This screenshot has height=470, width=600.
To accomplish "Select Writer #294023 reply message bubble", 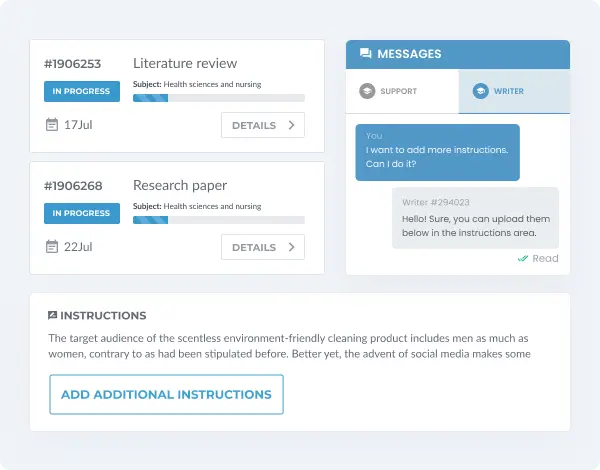I will (475, 218).
